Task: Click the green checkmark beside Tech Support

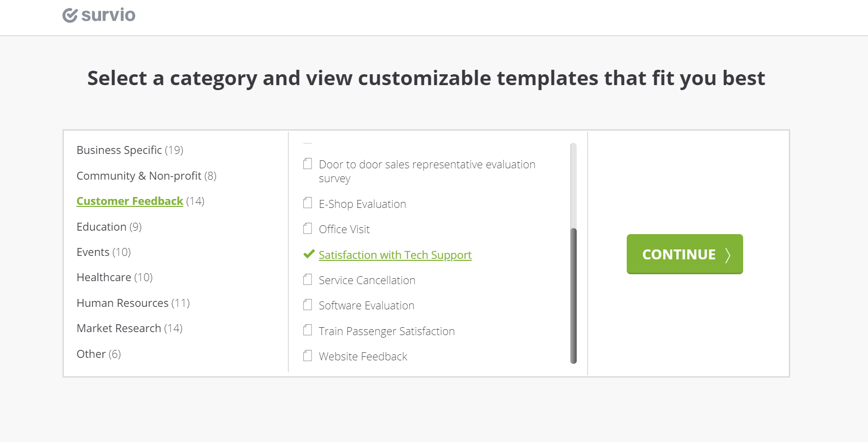Action: [x=309, y=254]
